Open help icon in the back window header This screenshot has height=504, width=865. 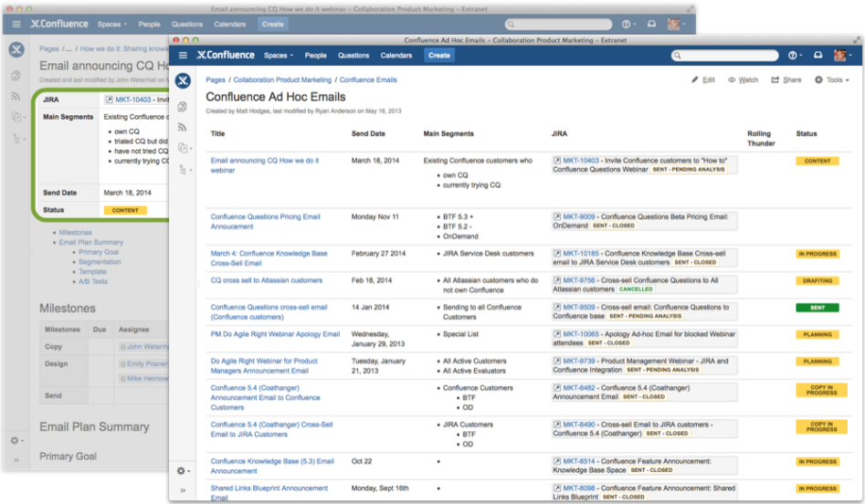pos(626,24)
